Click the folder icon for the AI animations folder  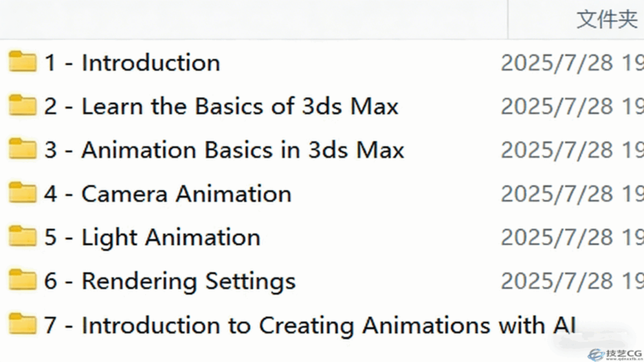click(23, 324)
